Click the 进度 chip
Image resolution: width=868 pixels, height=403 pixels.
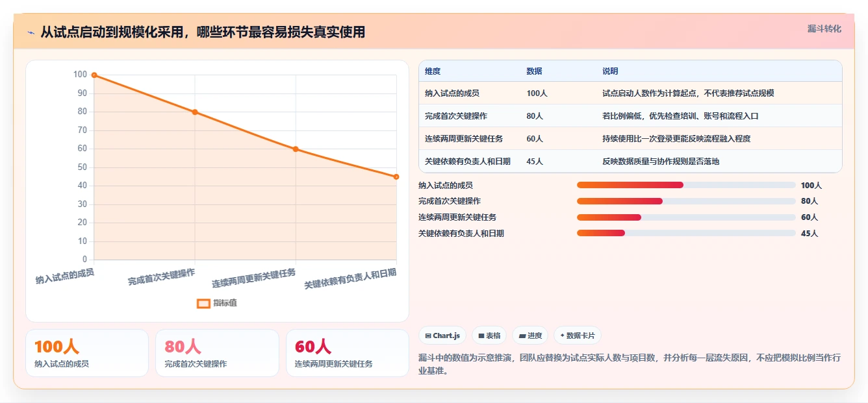(530, 336)
